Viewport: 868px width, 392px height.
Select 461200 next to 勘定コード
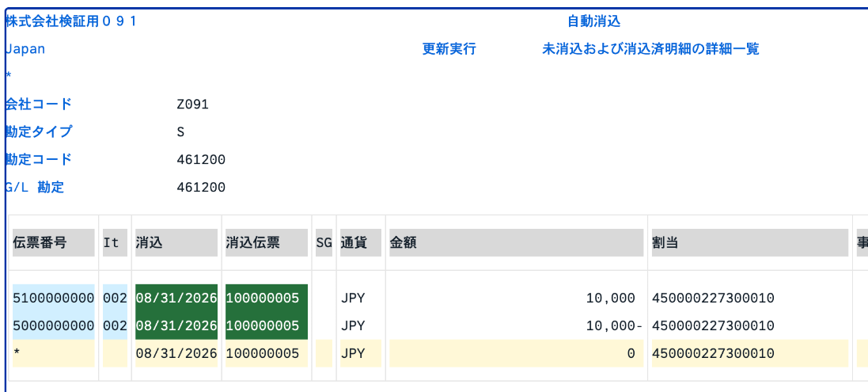tap(201, 160)
